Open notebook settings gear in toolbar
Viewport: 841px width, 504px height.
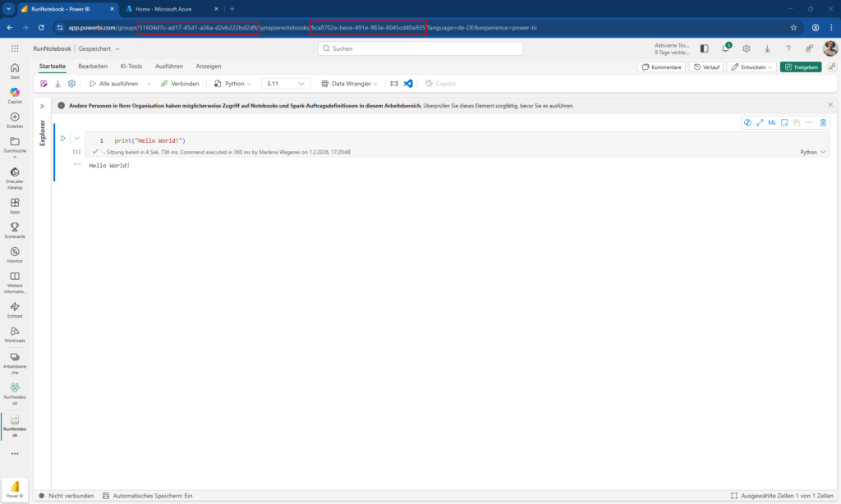pyautogui.click(x=71, y=83)
